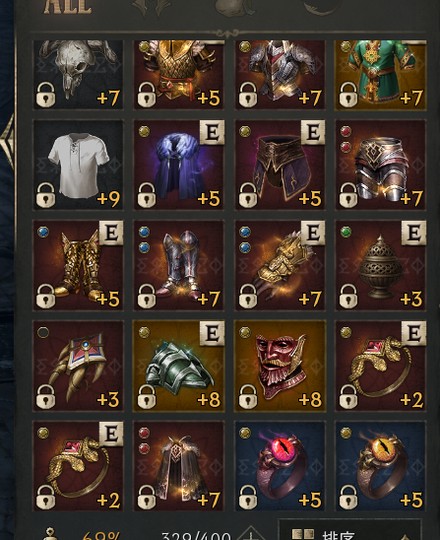Screen dimensions: 440x540
Task: Select the ram skull helmet +7
Action: click(78, 74)
